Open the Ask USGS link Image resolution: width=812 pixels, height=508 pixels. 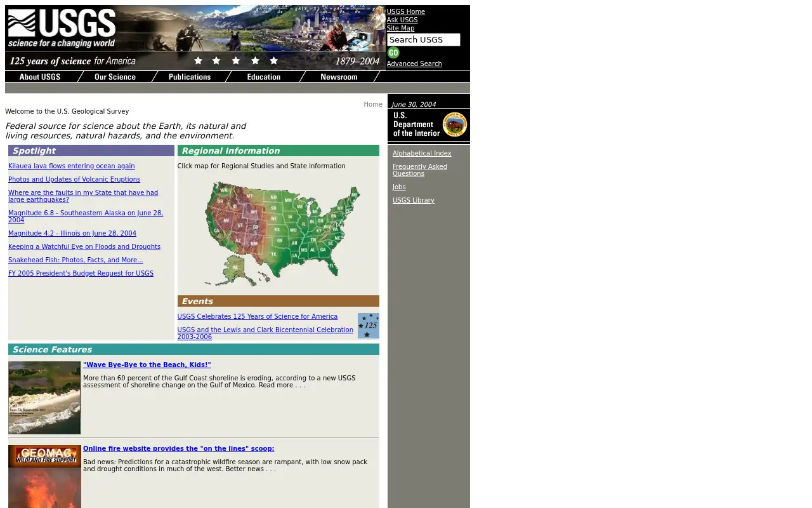coord(402,20)
